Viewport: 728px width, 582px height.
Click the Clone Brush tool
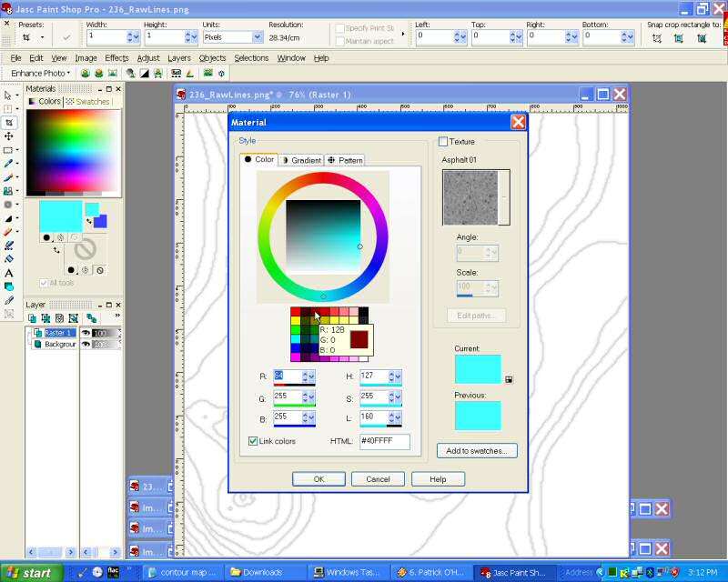(x=9, y=191)
